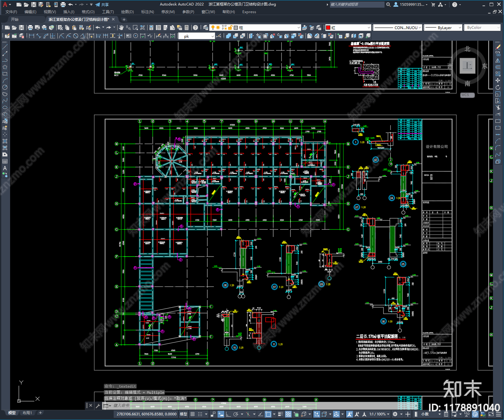The width and height of the screenshot is (504, 420).
Task: Switch to the 布局1 layout tab
Action: point(27,413)
